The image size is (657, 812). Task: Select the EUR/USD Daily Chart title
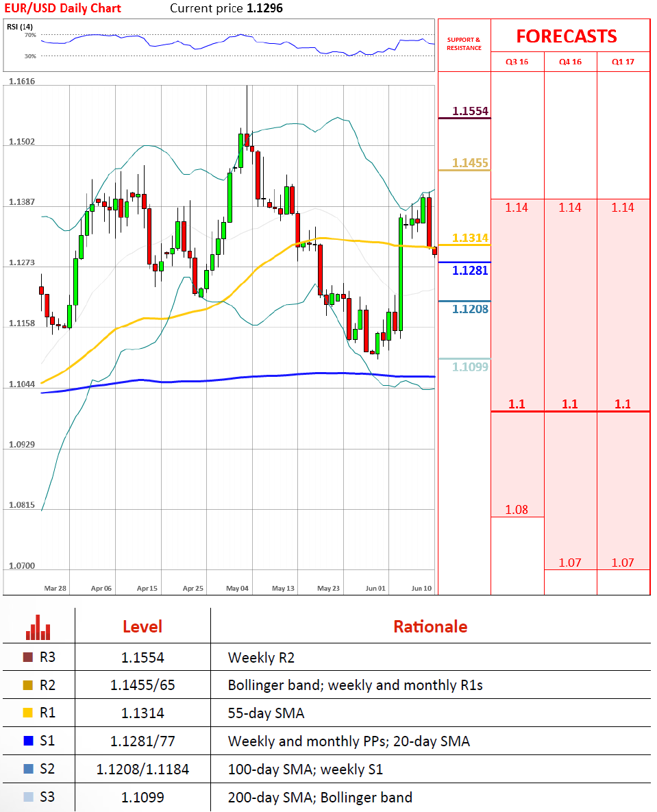[x=62, y=8]
